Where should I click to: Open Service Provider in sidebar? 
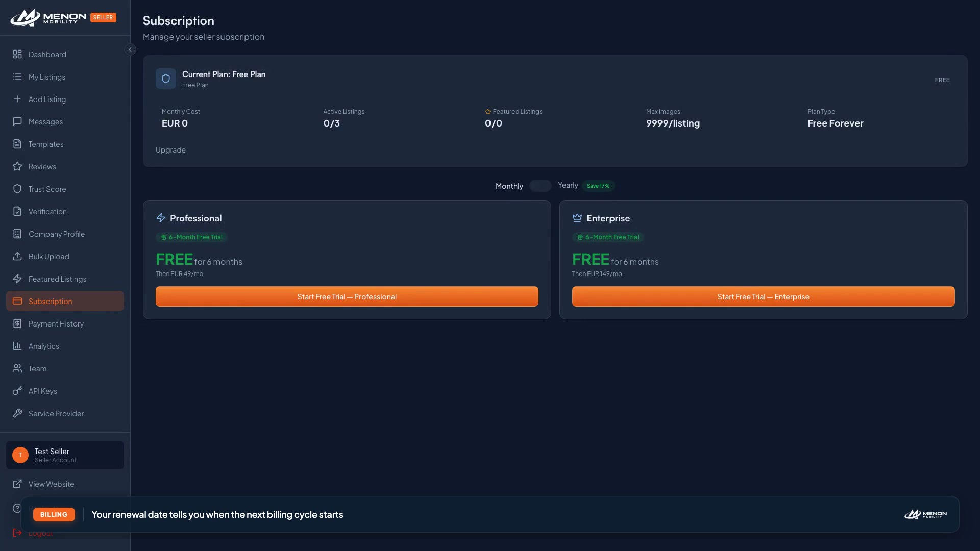click(65, 413)
